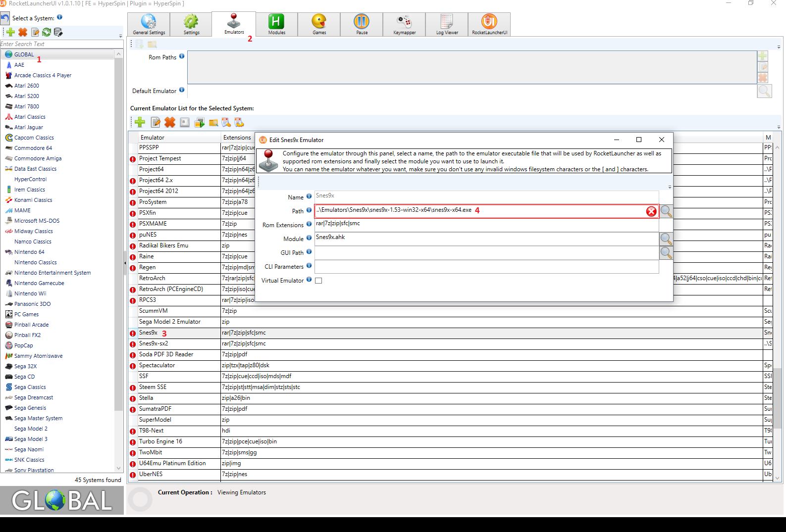Open the General Settings tab
This screenshot has width=786, height=532.
149,24
